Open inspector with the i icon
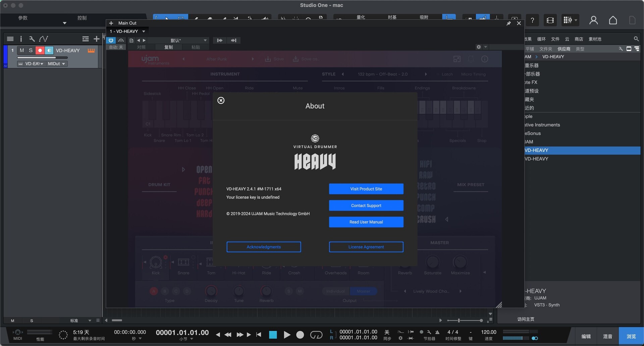The width and height of the screenshot is (644, 346). pos(21,39)
